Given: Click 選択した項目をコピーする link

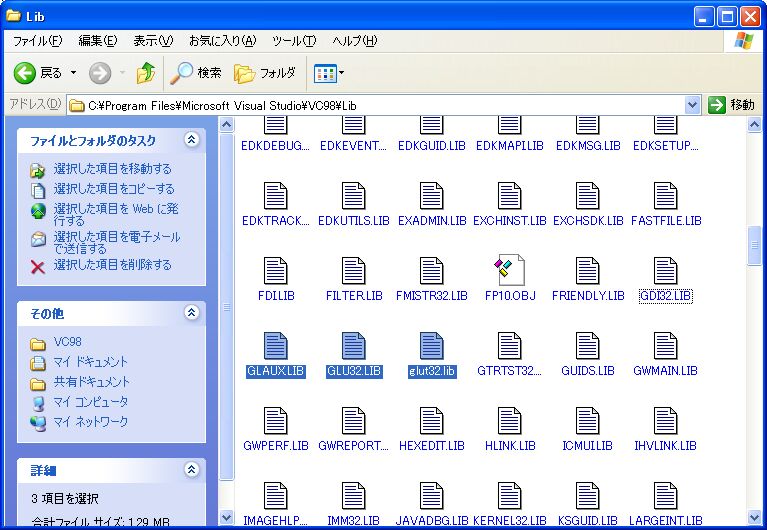Looking at the screenshot, I should [114, 189].
